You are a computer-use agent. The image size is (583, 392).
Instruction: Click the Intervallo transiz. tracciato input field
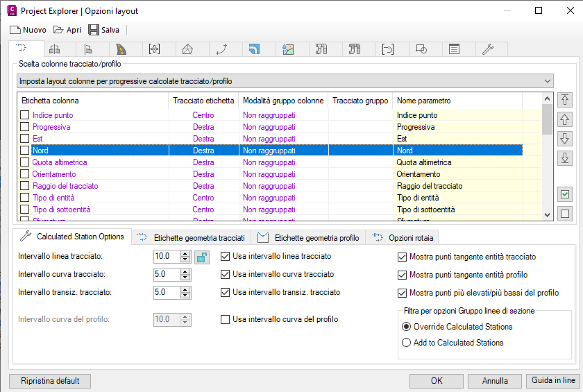167,292
